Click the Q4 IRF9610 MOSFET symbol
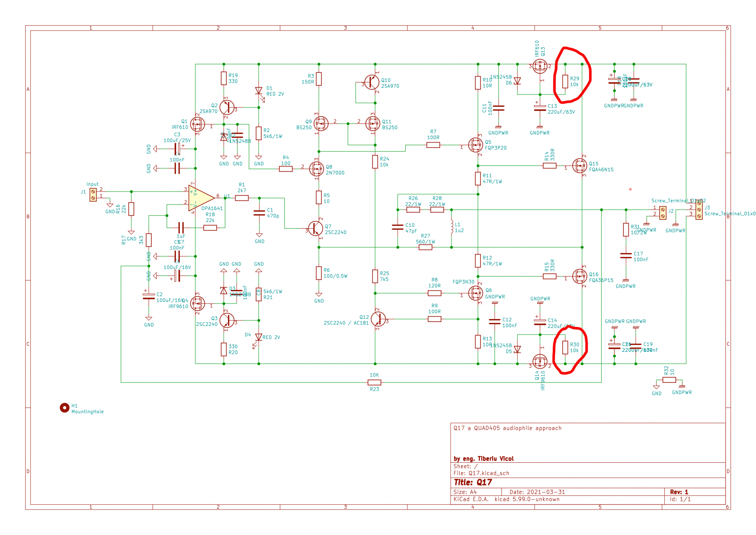 pos(197,303)
